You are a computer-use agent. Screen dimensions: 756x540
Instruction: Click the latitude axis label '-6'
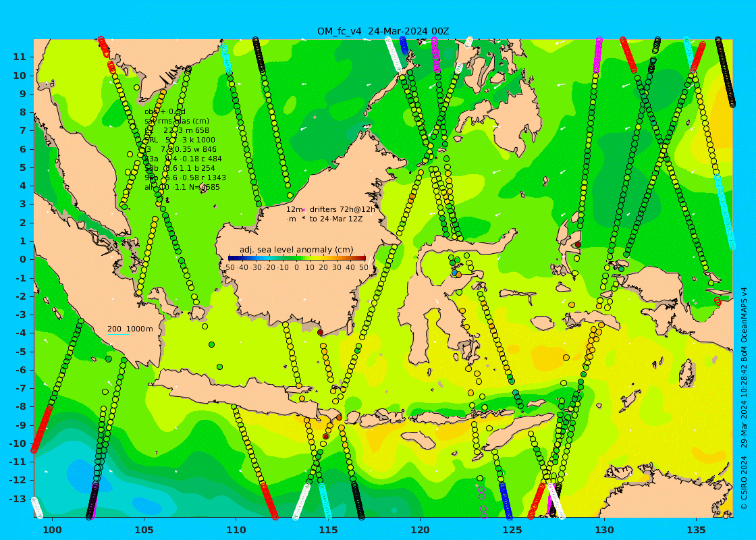click(x=20, y=370)
